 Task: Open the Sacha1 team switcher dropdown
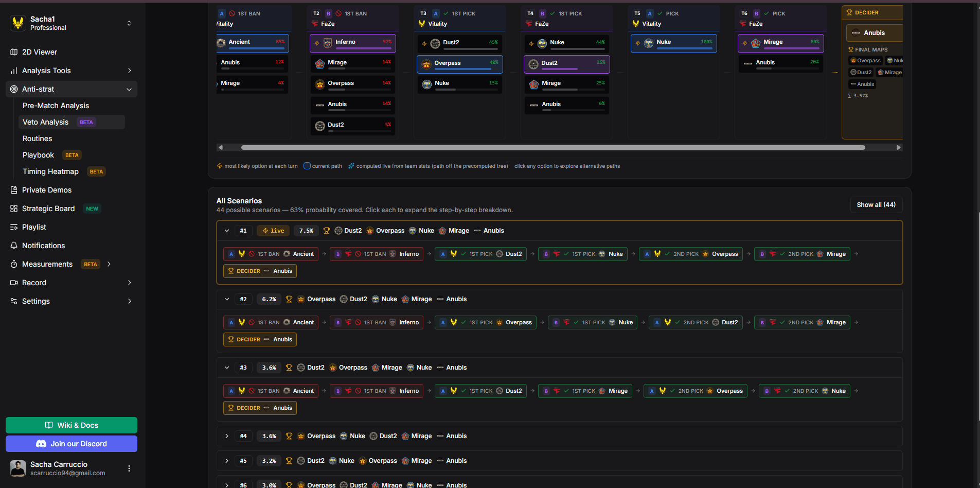point(129,23)
